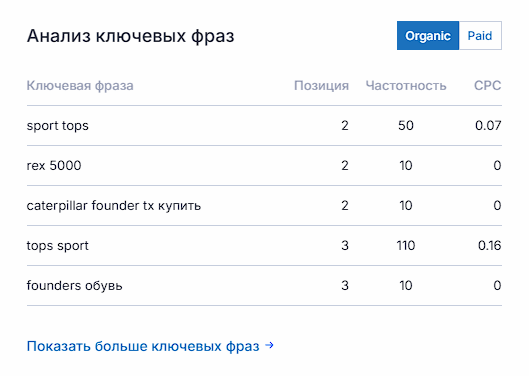Screen dimensions: 529x376
Task: Select the 'founders обувь' keyword
Action: tap(75, 286)
